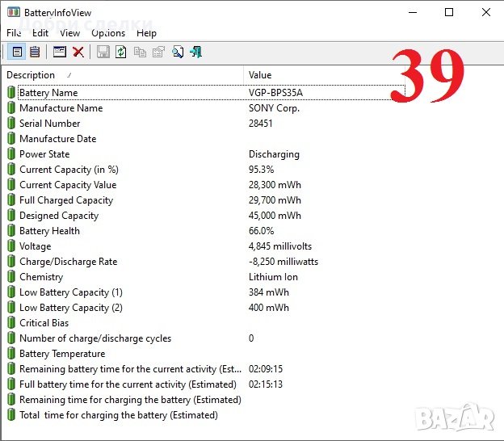This screenshot has height=441, width=504.
Task: Open the Edit menu
Action: pos(40,33)
